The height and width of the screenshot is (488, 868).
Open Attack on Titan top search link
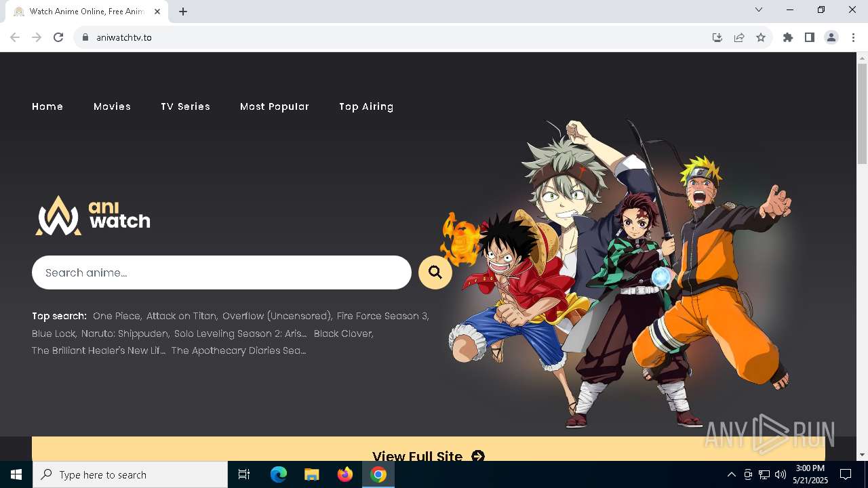pos(182,316)
